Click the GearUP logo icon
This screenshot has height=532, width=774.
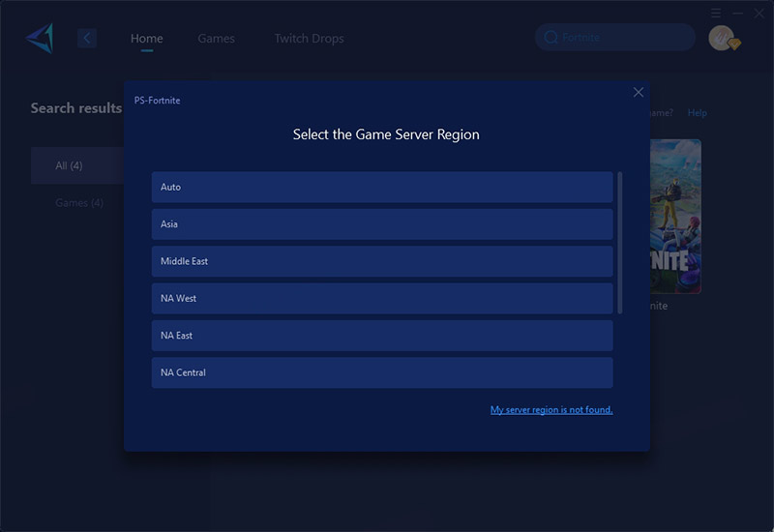coord(40,38)
